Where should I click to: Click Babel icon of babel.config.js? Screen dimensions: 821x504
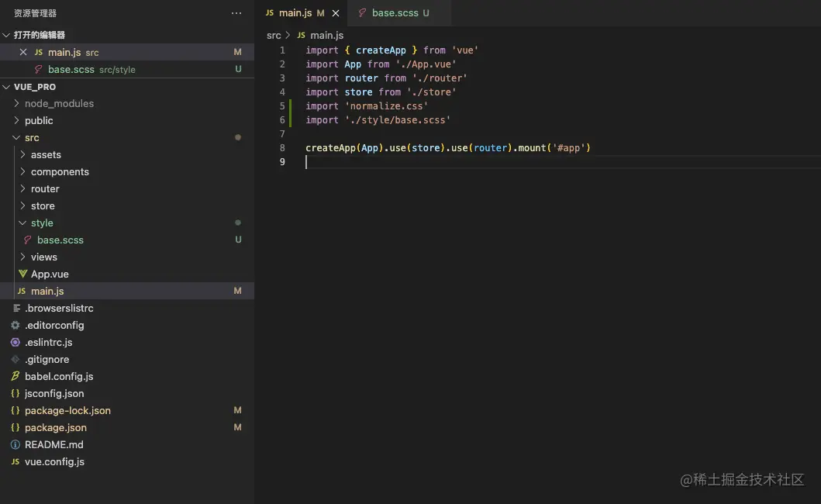pos(16,376)
